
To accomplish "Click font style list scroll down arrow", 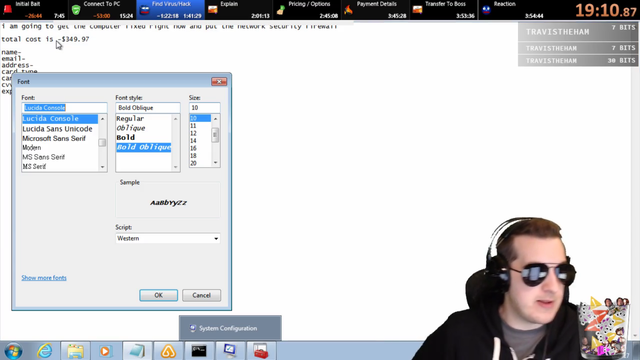I will (x=176, y=167).
